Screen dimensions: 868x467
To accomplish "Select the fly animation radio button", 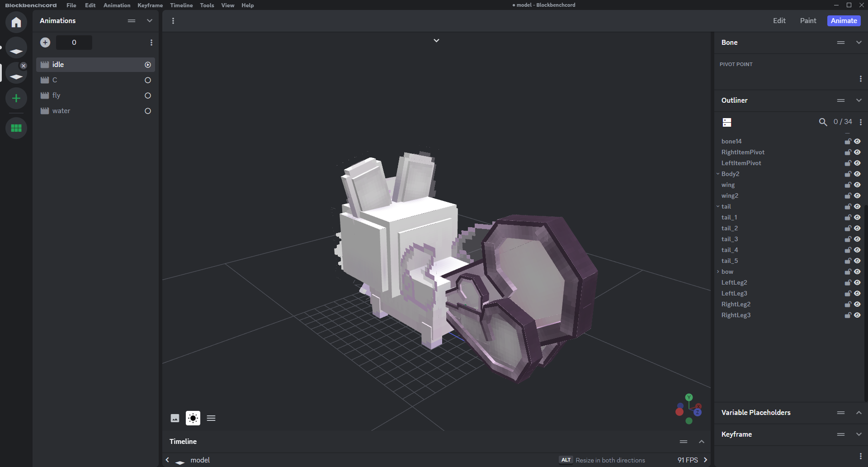I will [x=148, y=95].
